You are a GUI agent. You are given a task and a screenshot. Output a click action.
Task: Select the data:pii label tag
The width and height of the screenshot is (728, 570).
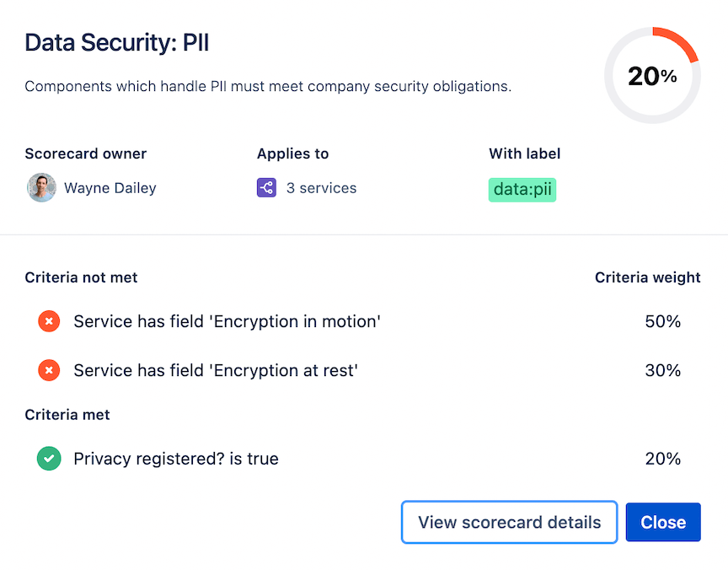point(522,190)
